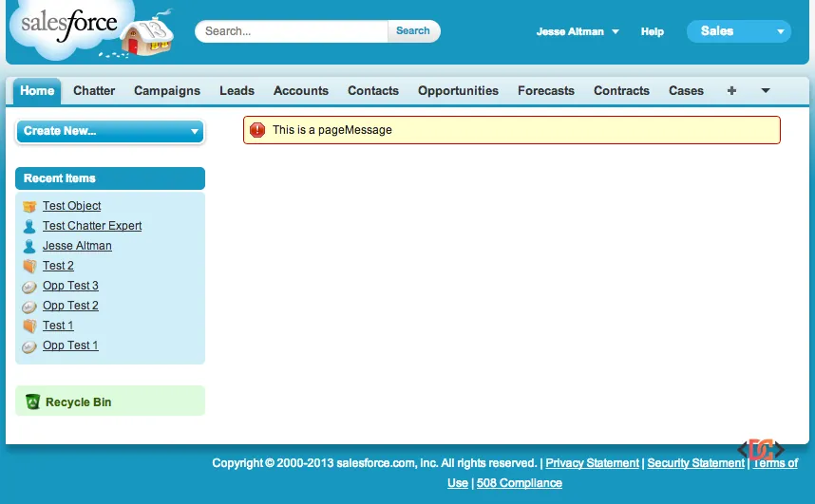
Task: Open the Privacy Statement link
Action: pyautogui.click(x=592, y=463)
